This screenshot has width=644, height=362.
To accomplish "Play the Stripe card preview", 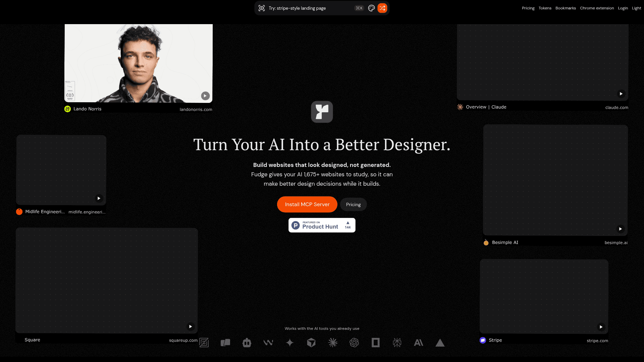I will click(601, 327).
